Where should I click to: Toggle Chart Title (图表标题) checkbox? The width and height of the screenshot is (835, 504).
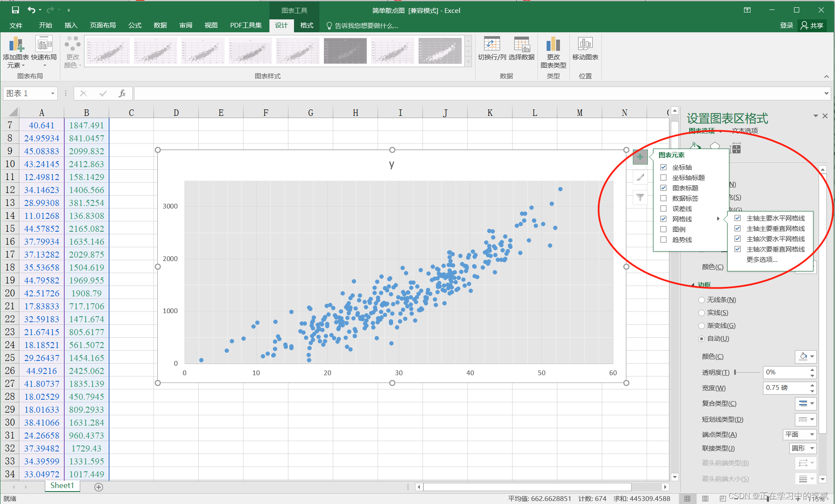click(x=663, y=188)
